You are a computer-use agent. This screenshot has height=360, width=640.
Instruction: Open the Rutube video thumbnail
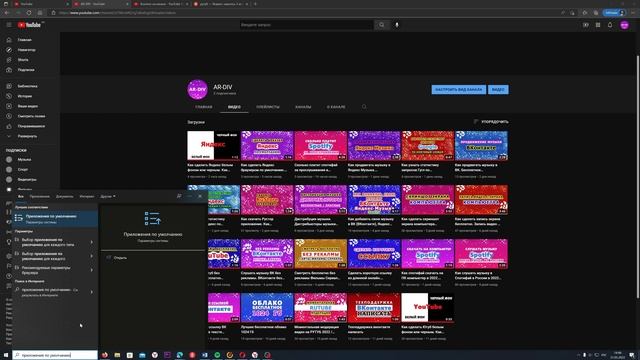[320, 307]
